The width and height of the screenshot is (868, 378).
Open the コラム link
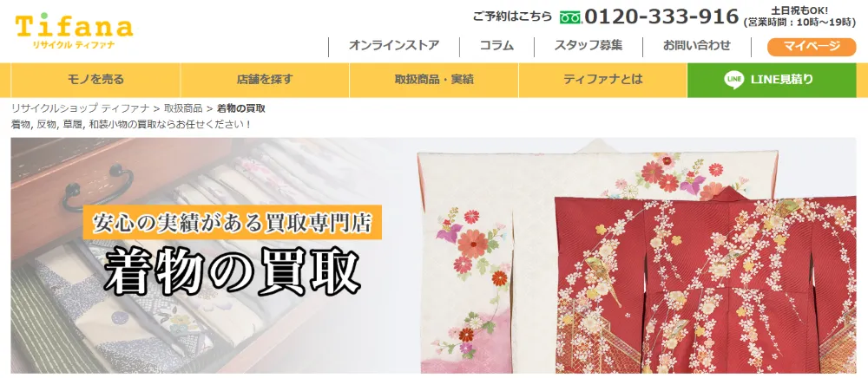tap(496, 46)
